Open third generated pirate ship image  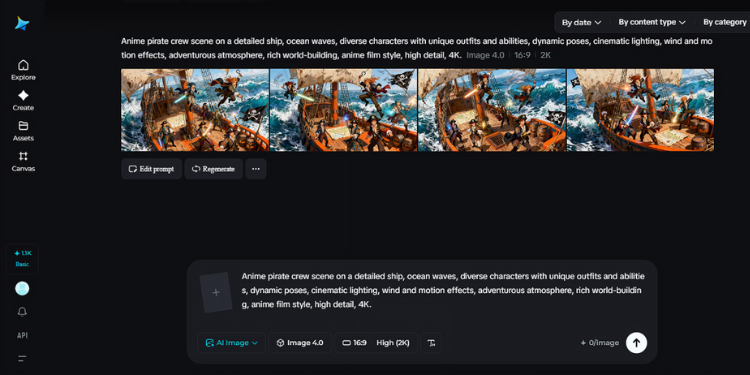pyautogui.click(x=492, y=110)
